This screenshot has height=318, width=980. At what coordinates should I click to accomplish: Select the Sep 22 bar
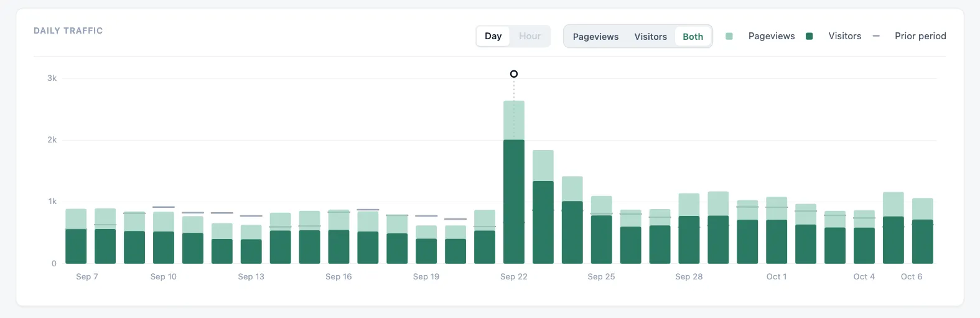tap(514, 182)
